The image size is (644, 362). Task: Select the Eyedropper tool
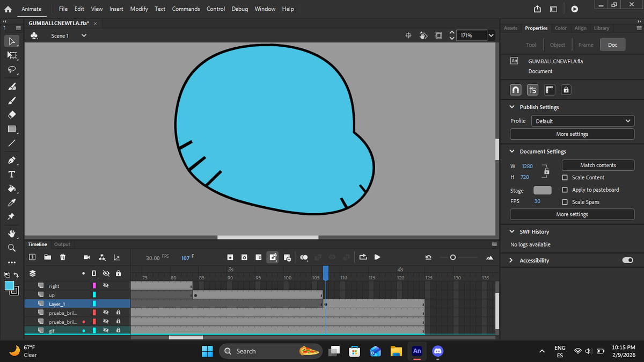[12, 202]
